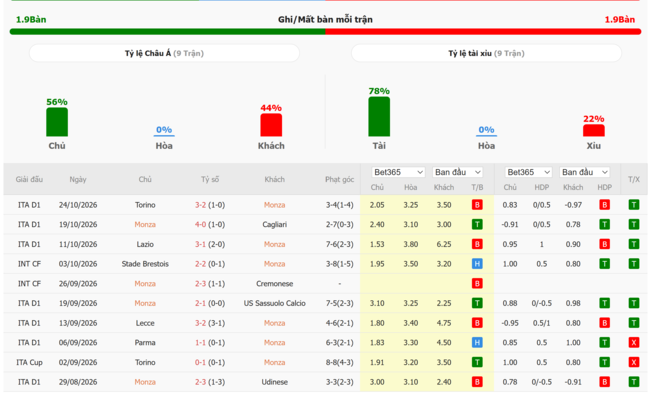Click the Tỷ số column header
The image size is (650, 393).
(210, 180)
